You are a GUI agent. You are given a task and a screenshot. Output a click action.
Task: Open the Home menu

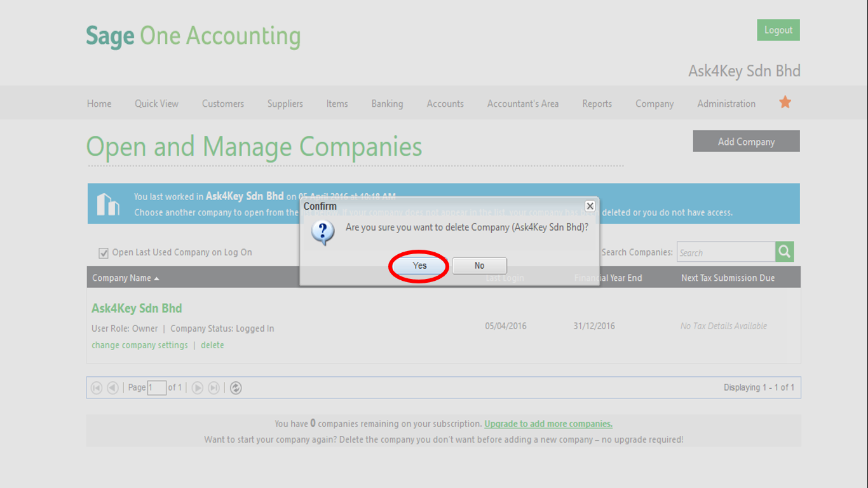(99, 104)
